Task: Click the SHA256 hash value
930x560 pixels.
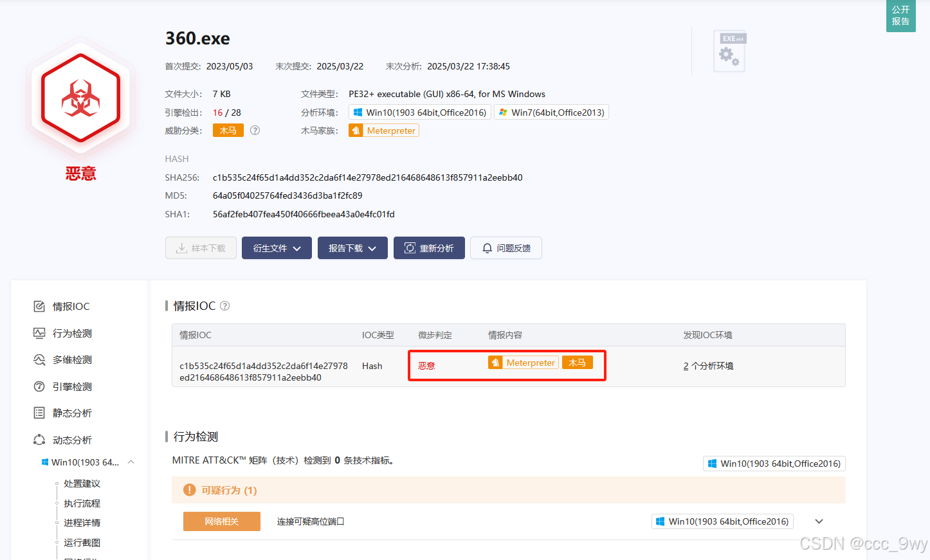Action: pos(368,177)
